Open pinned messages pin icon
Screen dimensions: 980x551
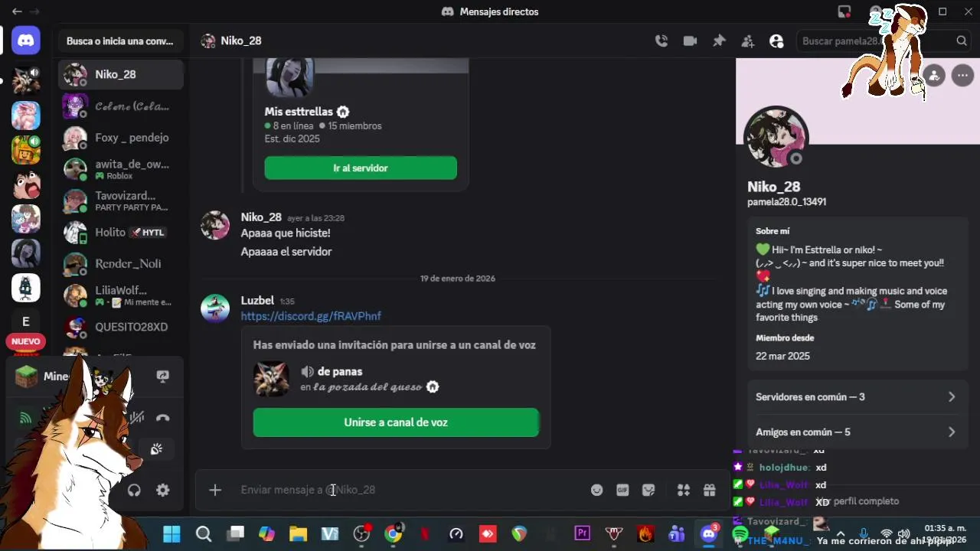point(719,41)
